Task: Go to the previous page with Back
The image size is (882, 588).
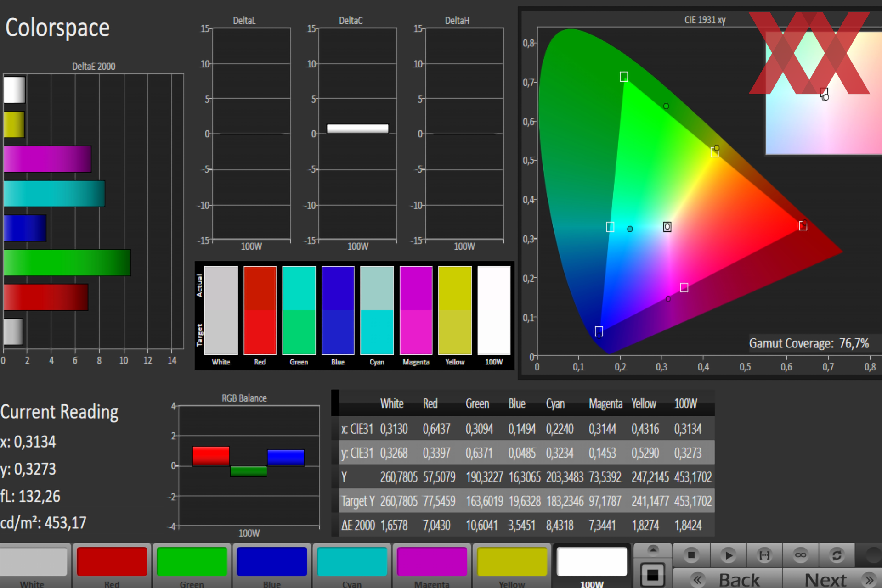Action: point(728,579)
